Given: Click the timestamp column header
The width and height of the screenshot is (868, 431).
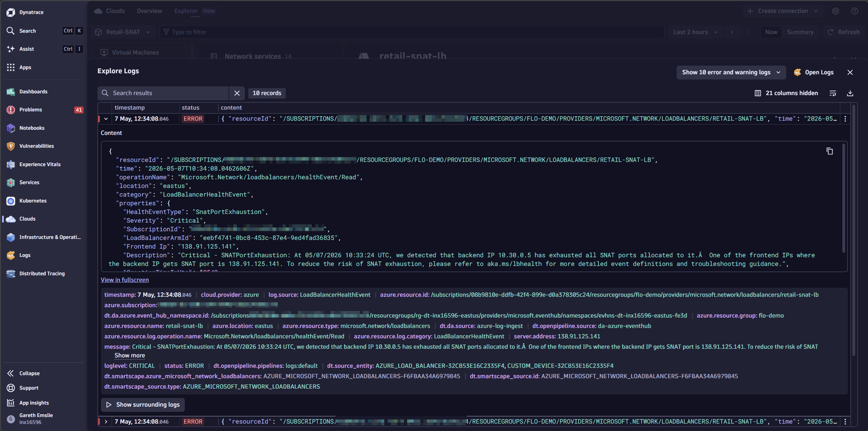Looking at the screenshot, I should pyautogui.click(x=130, y=108).
